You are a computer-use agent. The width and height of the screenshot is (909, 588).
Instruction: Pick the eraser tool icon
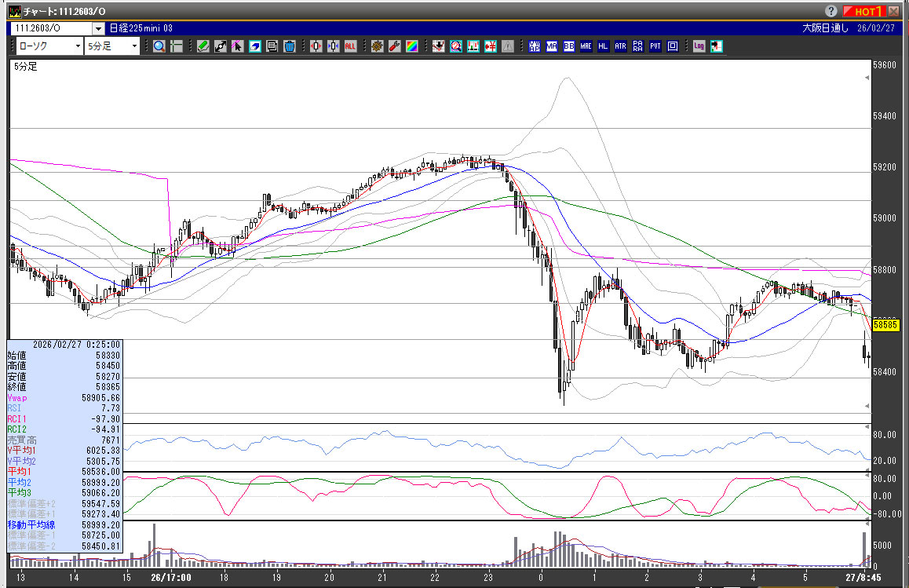[255, 46]
